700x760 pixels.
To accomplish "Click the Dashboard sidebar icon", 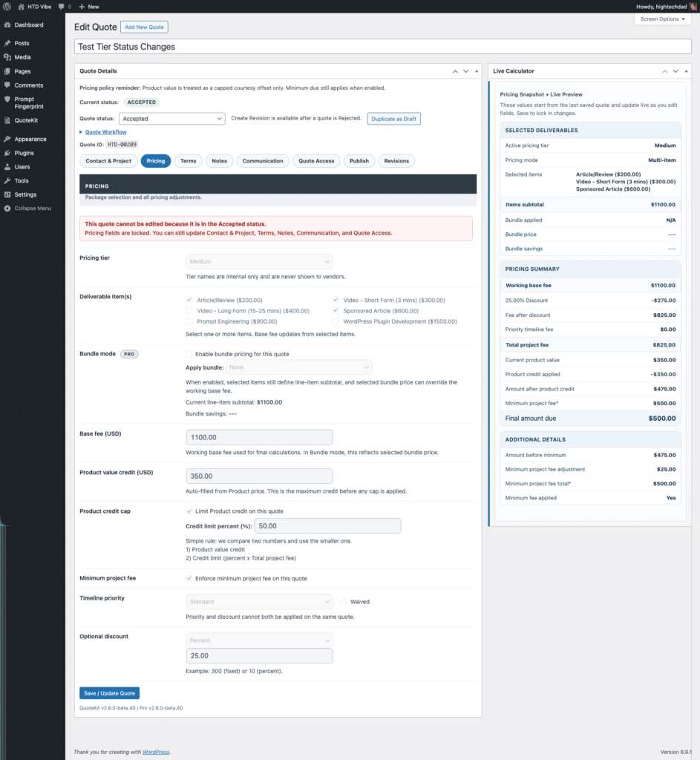I will 7,24.
